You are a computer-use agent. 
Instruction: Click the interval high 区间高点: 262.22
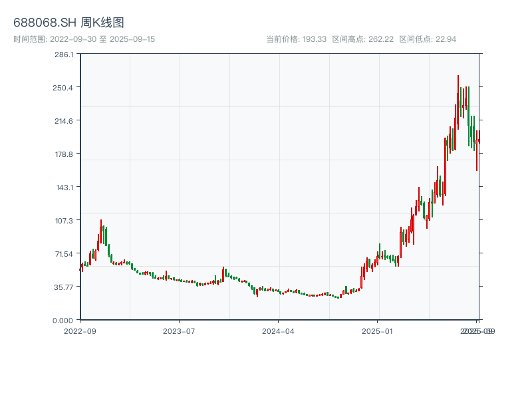pyautogui.click(x=362, y=39)
